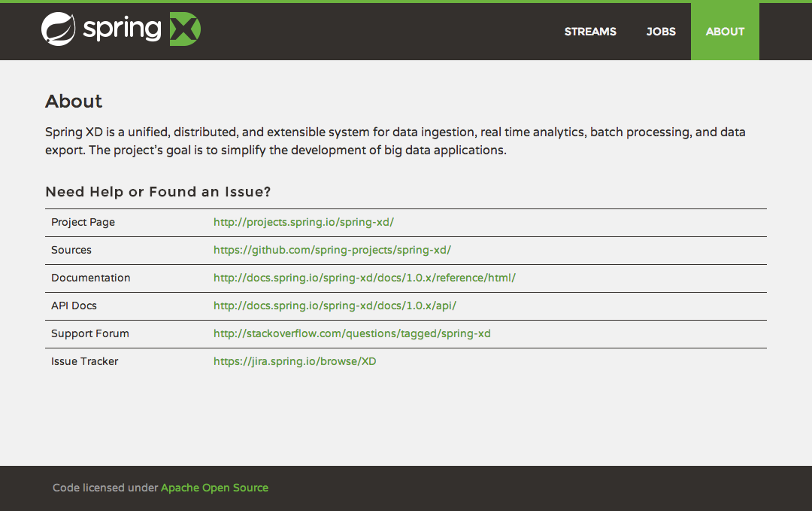
Task: Follow the Apache Open Source license link
Action: pyautogui.click(x=214, y=488)
